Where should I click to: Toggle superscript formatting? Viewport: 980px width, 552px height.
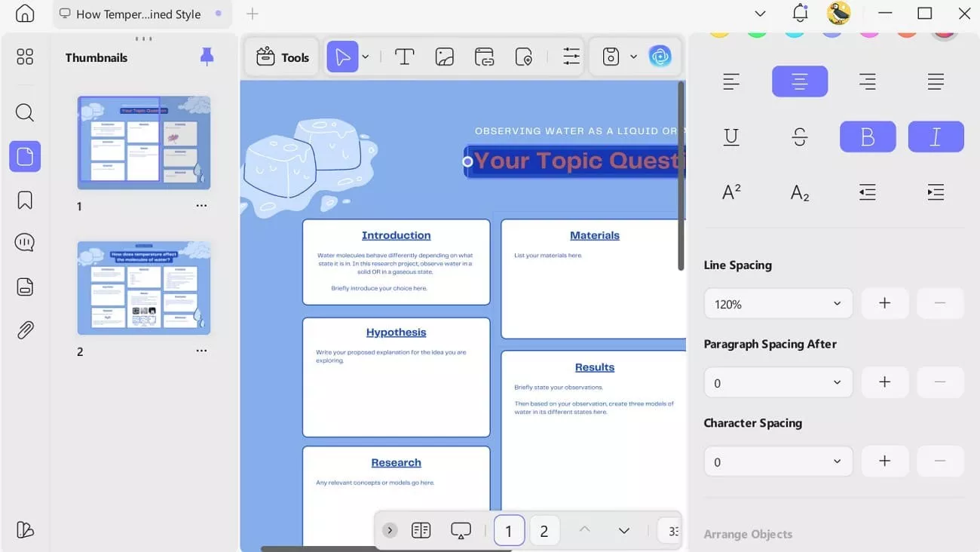coord(731,193)
